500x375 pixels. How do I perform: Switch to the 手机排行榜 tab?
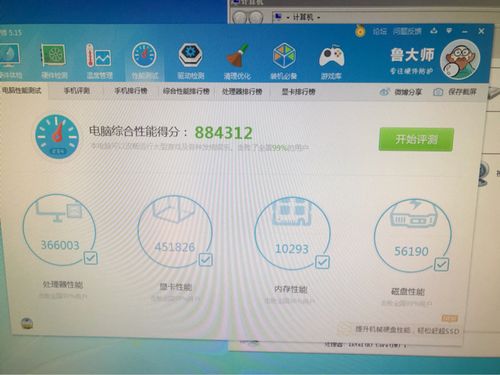coord(131,91)
